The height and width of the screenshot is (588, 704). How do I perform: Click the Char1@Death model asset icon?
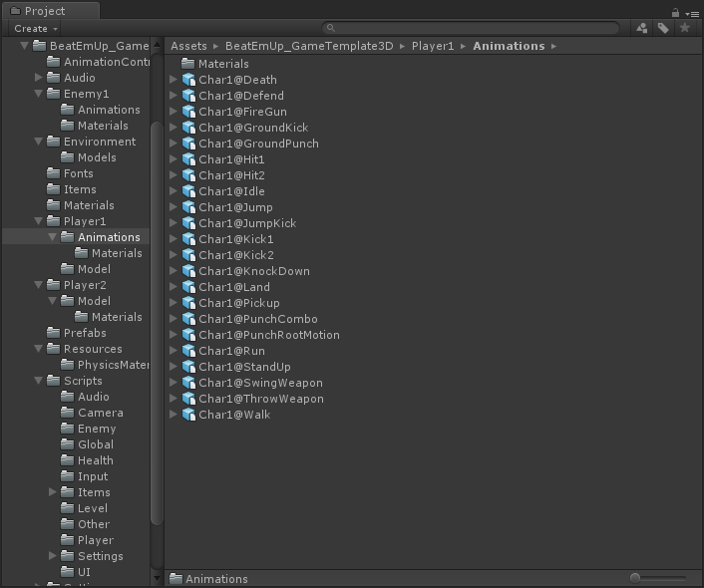point(188,80)
